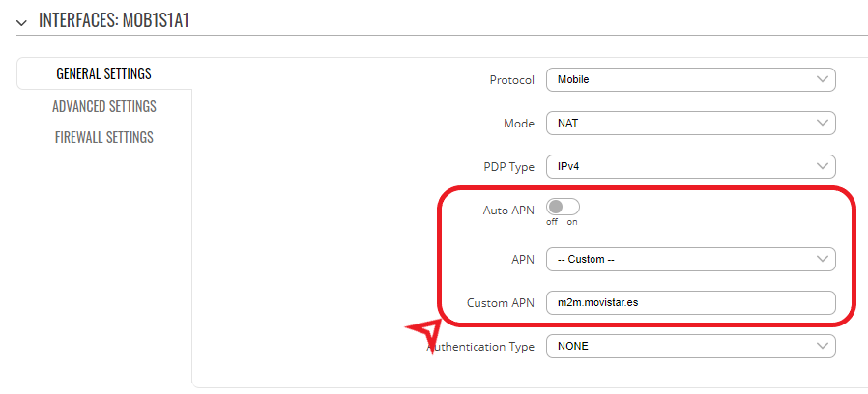Click the chevron arrow in APN dropdown
This screenshot has width=868, height=394.
pos(822,259)
